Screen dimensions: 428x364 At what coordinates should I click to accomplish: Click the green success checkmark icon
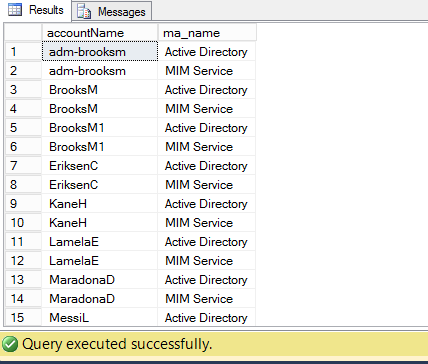[x=10, y=344]
